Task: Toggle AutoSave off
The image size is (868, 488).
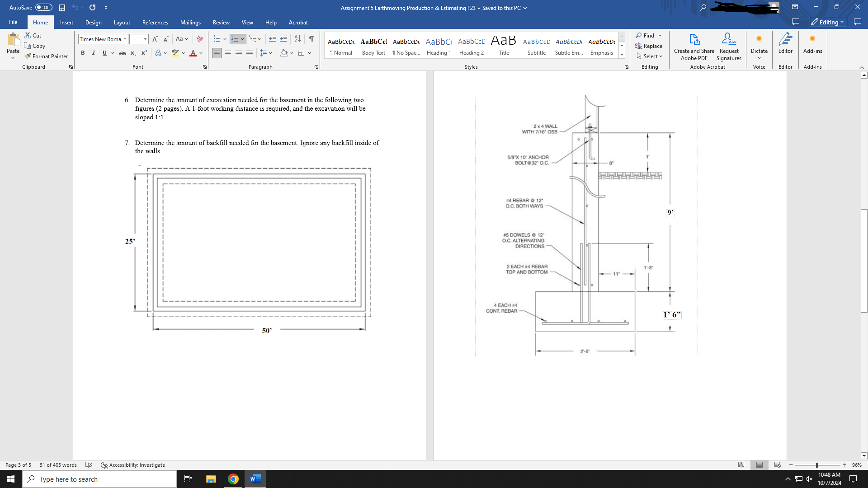Action: 44,7
